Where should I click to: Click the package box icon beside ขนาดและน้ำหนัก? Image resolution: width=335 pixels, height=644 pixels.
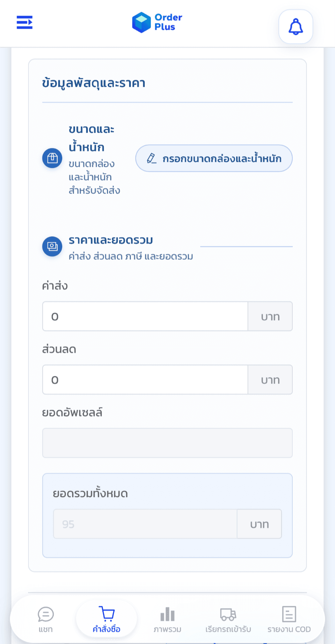point(52,158)
